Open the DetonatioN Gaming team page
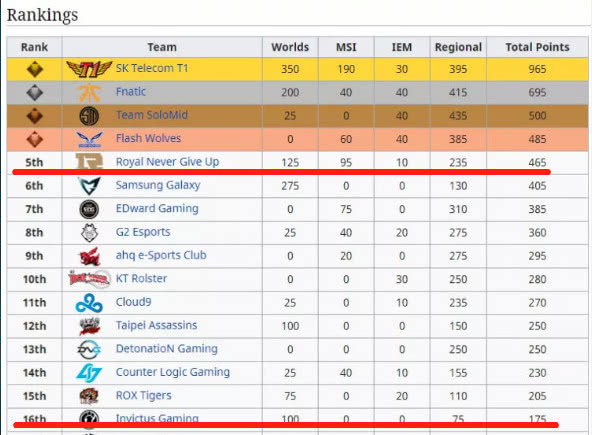592x435 pixels. pyautogui.click(x=167, y=349)
